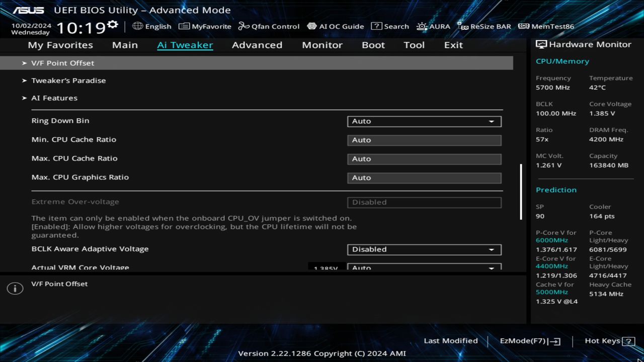Open AURA lighting settings
Viewport: 644px width, 362px height.
[434, 26]
